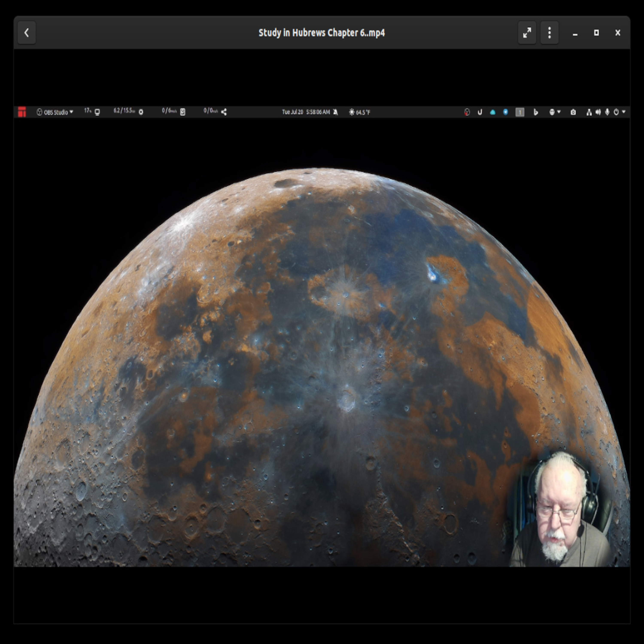Click the '0 / 0' rate reading
644x644 pixels.
pyautogui.click(x=211, y=111)
